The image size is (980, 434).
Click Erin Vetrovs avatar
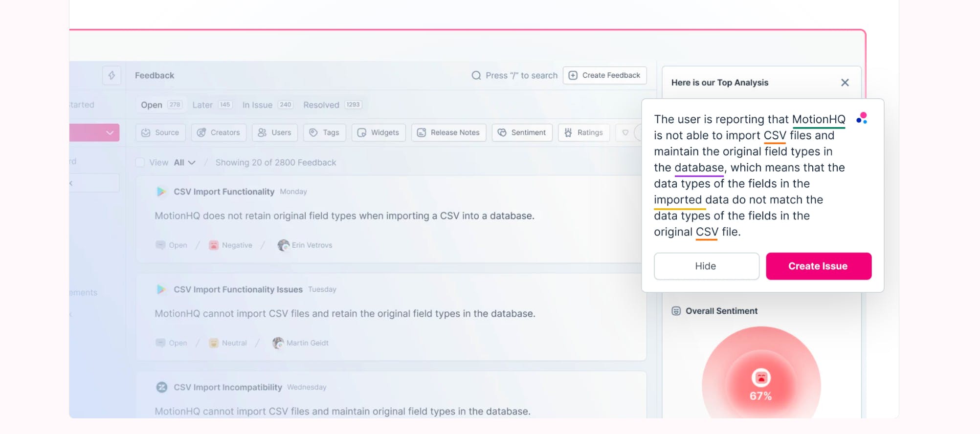(x=283, y=245)
